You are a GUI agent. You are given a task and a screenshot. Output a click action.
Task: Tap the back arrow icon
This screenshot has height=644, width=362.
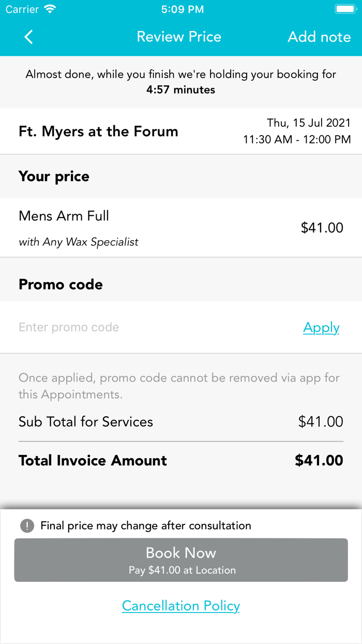28,37
